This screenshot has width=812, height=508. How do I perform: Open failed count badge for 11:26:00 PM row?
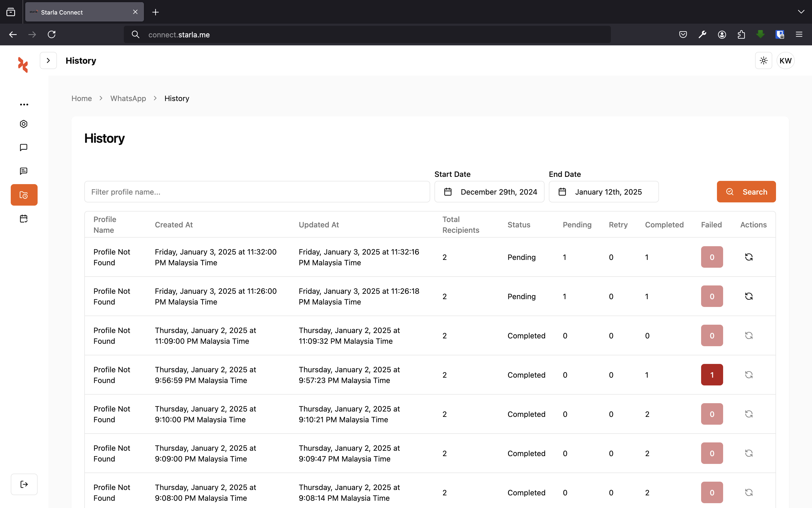point(712,296)
